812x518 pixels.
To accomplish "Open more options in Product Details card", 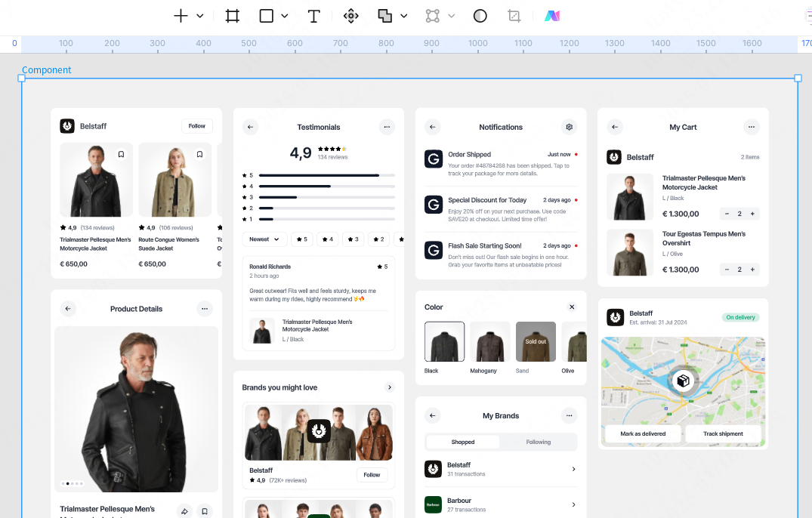I will pyautogui.click(x=205, y=308).
